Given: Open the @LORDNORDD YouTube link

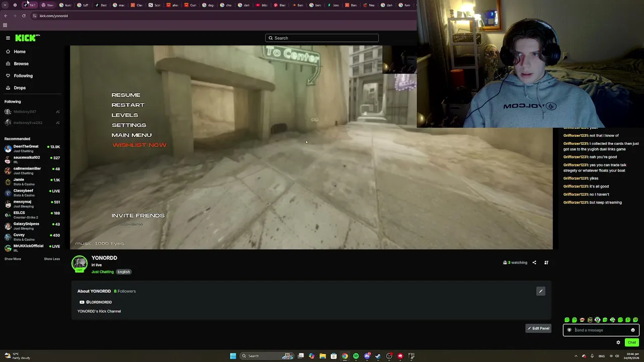Looking at the screenshot, I should [x=96, y=302].
